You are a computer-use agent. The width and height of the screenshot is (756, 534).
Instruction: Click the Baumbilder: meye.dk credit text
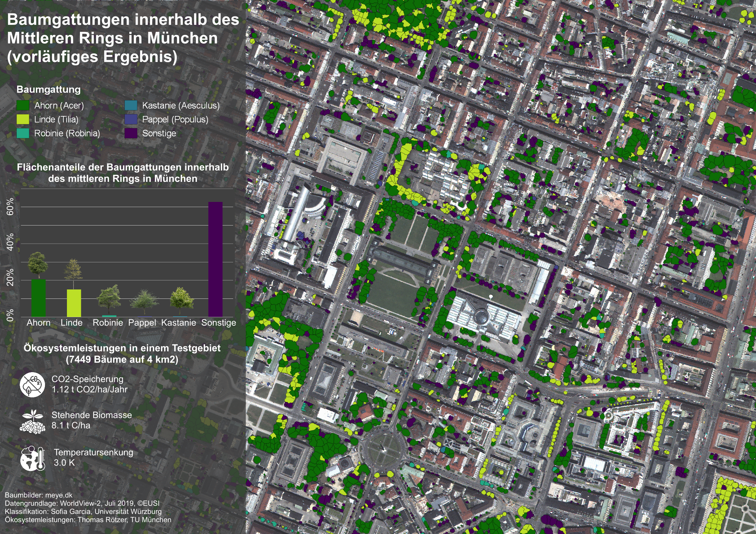point(38,495)
